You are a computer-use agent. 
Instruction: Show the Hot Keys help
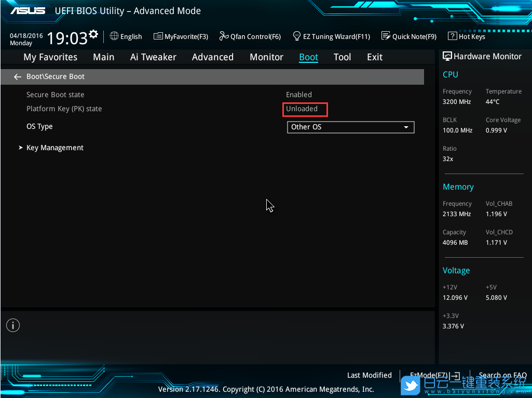coord(467,36)
